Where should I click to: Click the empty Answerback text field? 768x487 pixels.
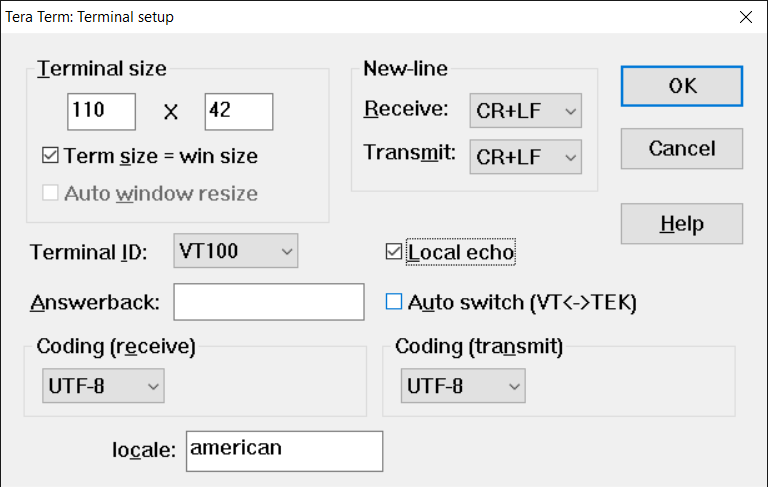click(268, 302)
